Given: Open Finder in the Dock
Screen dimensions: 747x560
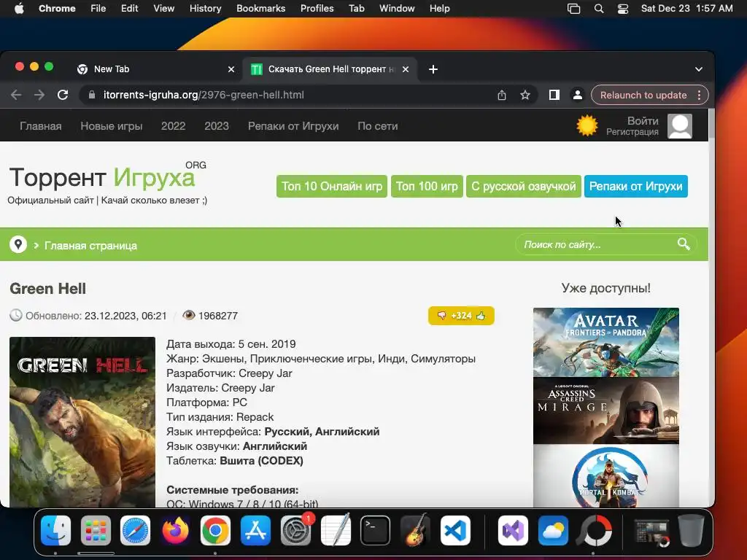Looking at the screenshot, I should [55, 531].
